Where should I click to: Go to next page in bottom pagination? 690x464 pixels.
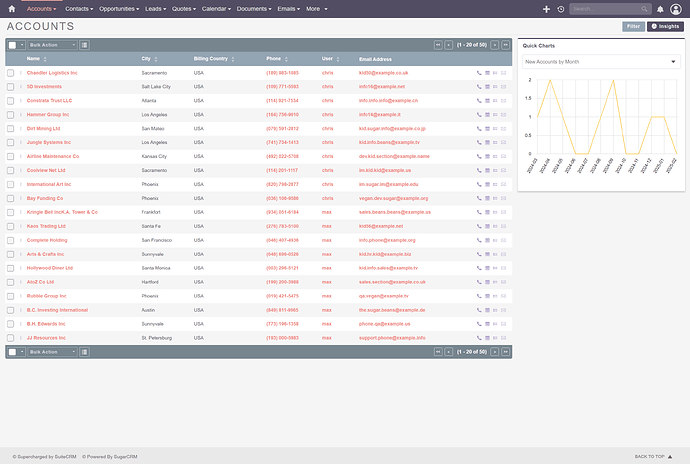495,352
